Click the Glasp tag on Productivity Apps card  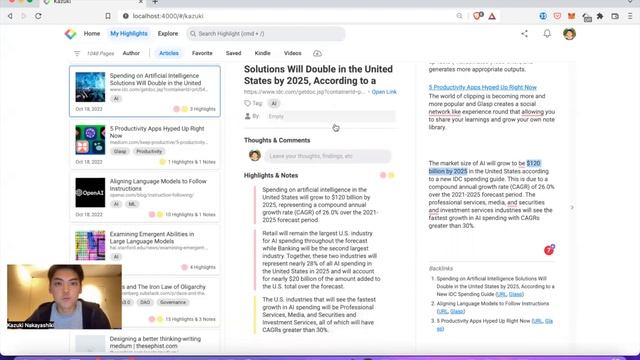pyautogui.click(x=120, y=151)
